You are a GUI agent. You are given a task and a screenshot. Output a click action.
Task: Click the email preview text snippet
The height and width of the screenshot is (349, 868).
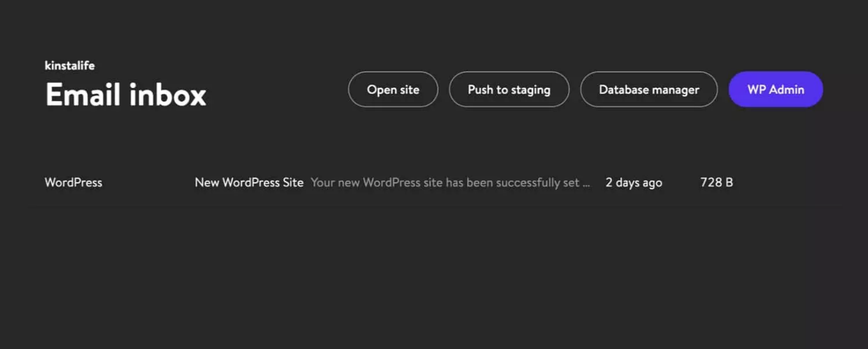pos(450,182)
